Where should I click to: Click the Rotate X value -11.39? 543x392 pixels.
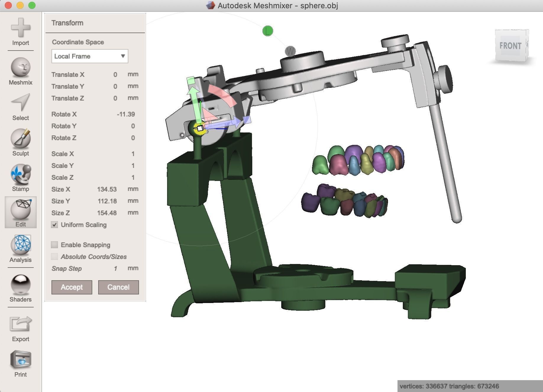pos(126,114)
